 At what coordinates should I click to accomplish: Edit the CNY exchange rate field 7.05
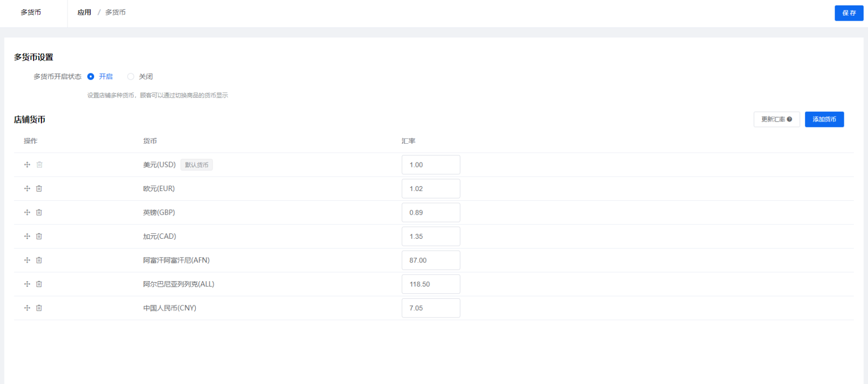[431, 308]
